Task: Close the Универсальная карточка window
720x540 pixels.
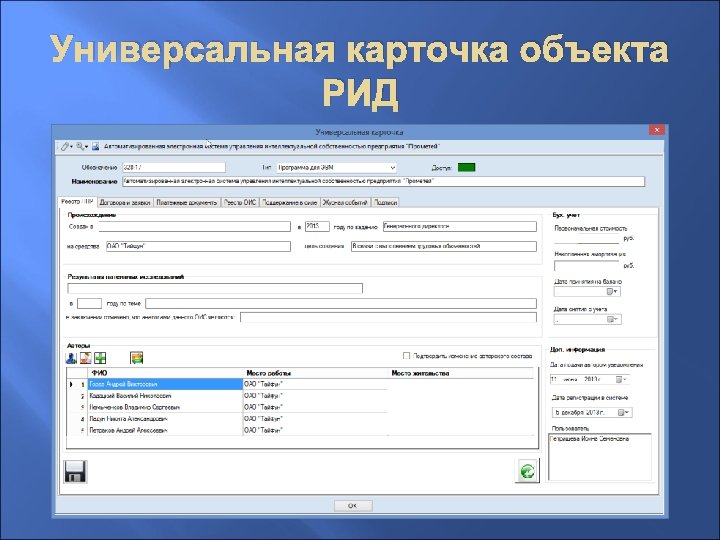Action: (657, 130)
